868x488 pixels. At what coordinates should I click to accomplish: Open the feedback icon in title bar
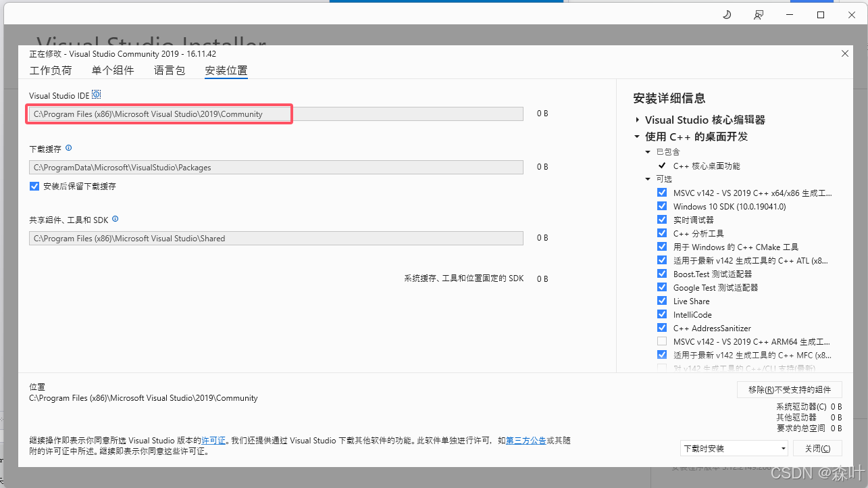tap(759, 15)
